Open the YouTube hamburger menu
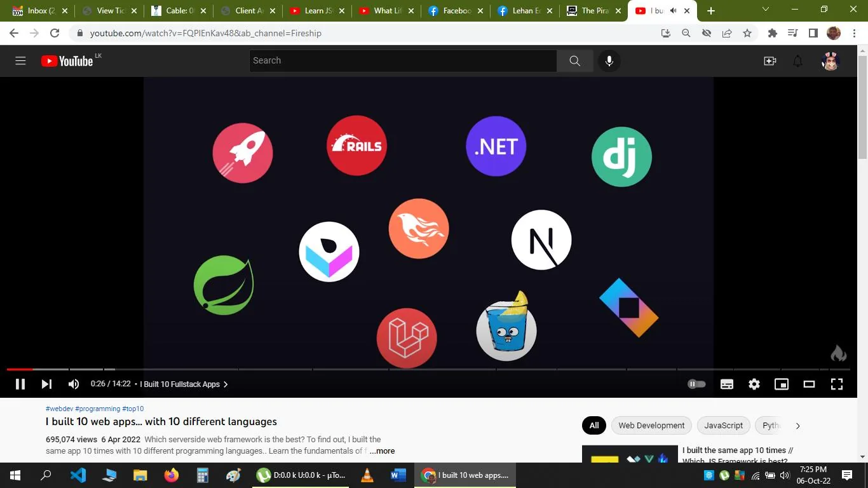The width and height of the screenshot is (868, 488). [x=20, y=60]
